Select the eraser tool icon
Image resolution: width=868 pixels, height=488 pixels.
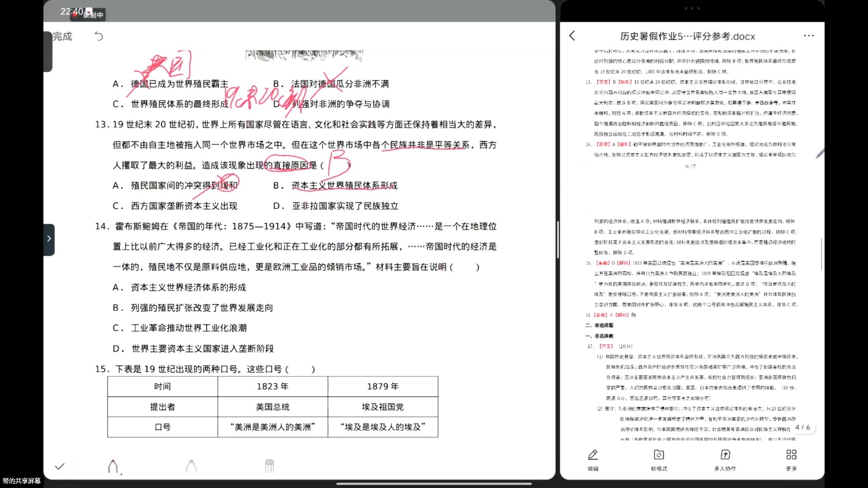point(269,466)
